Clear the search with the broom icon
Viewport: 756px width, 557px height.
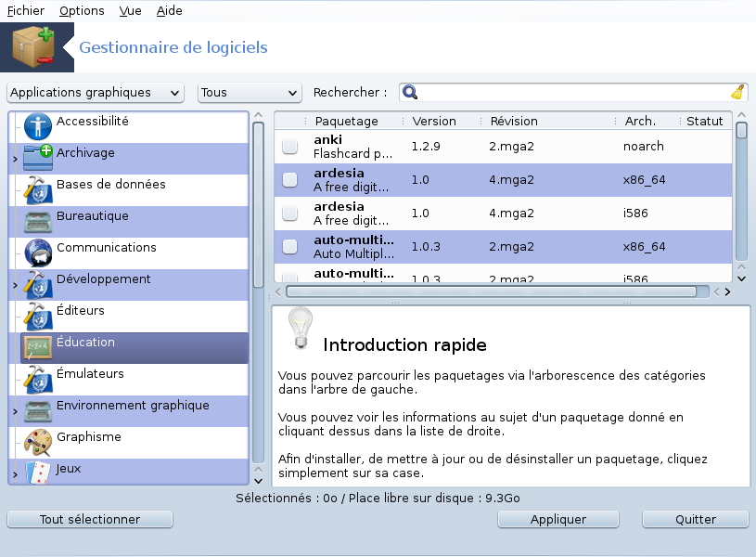tap(737, 92)
